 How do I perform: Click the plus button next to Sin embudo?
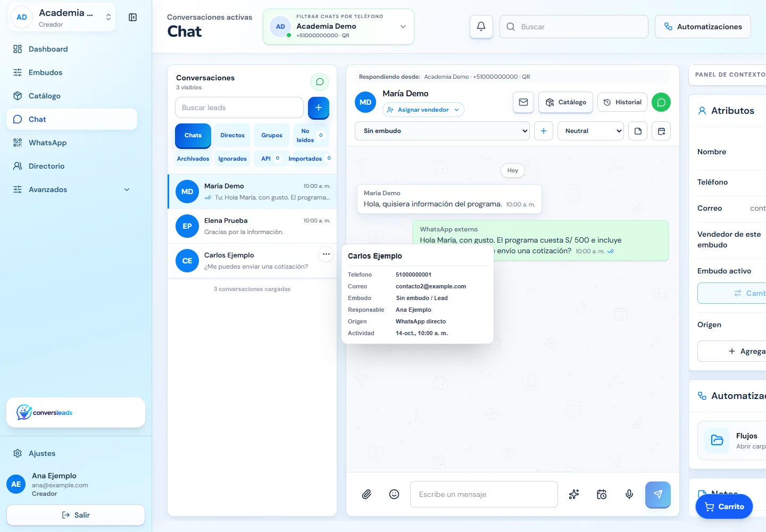click(x=544, y=131)
